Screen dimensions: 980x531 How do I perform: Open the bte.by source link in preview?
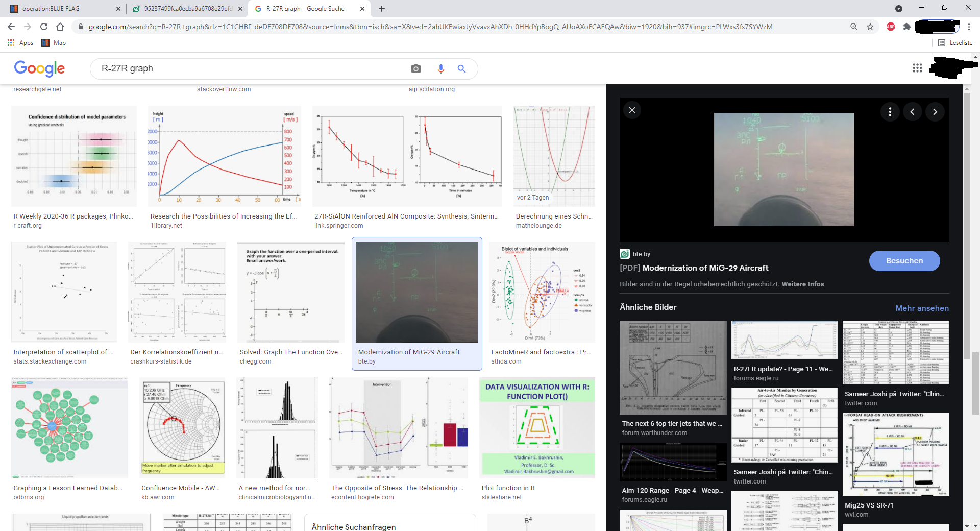[x=635, y=254]
